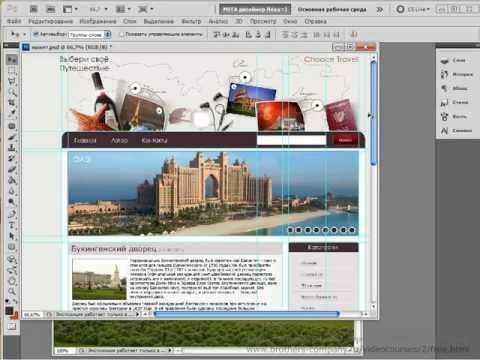Image resolution: width=480 pixels, height=360 pixels.
Task: Open the Слои menu in menu bar
Action: click(x=130, y=21)
